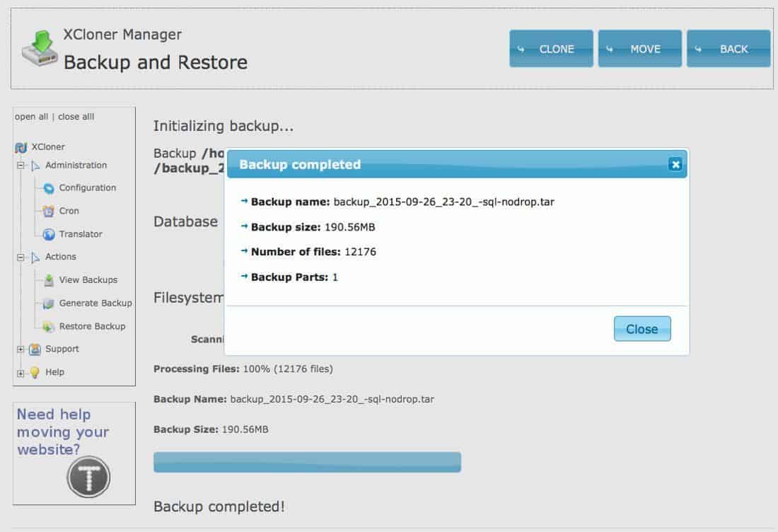Click the View Backups icon
778x532 pixels.
pyautogui.click(x=49, y=280)
